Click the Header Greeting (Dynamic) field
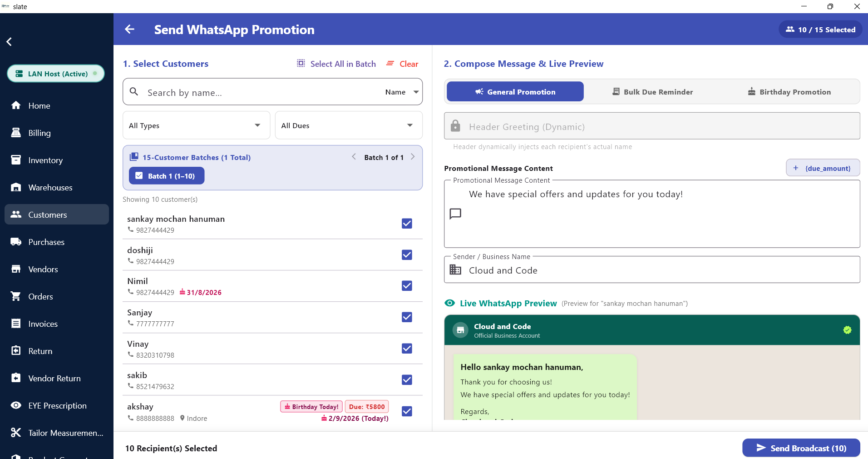Image resolution: width=868 pixels, height=459 pixels. tap(652, 126)
